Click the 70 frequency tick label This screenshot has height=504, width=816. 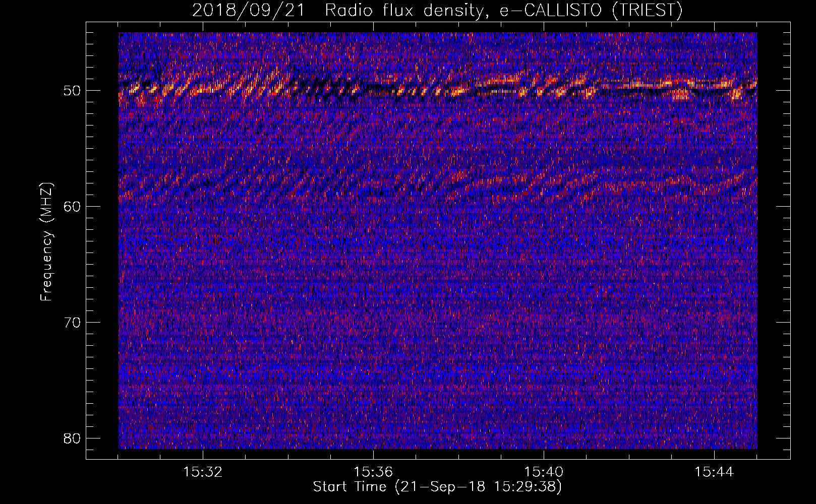[72, 323]
